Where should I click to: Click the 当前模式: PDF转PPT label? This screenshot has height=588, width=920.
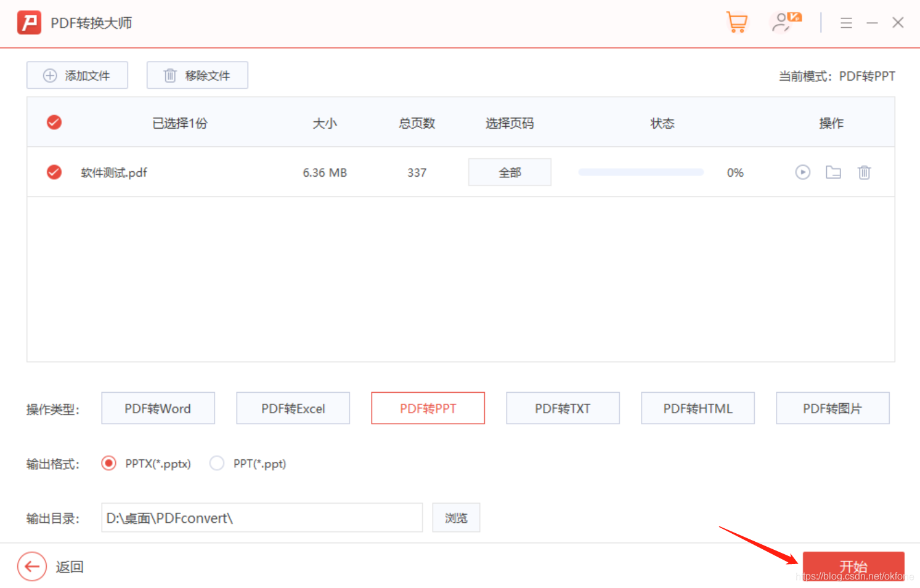(837, 76)
